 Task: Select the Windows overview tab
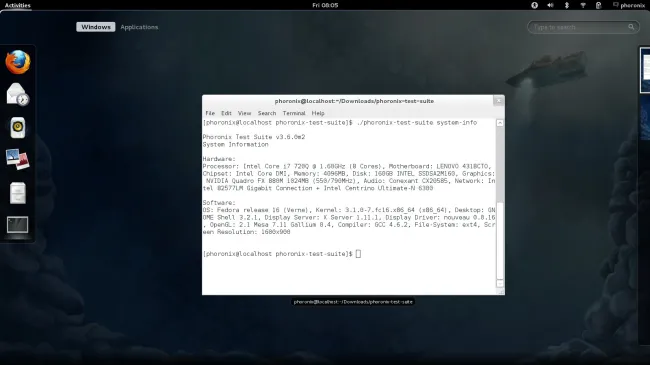(96, 27)
